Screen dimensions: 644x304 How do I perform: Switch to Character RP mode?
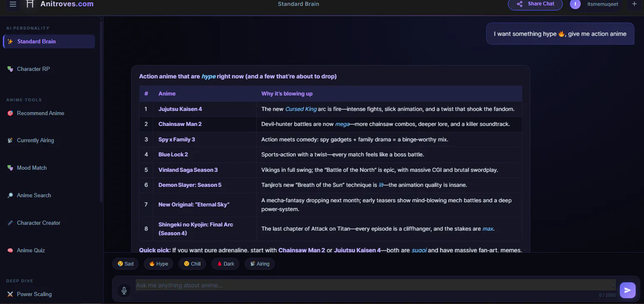[49, 69]
